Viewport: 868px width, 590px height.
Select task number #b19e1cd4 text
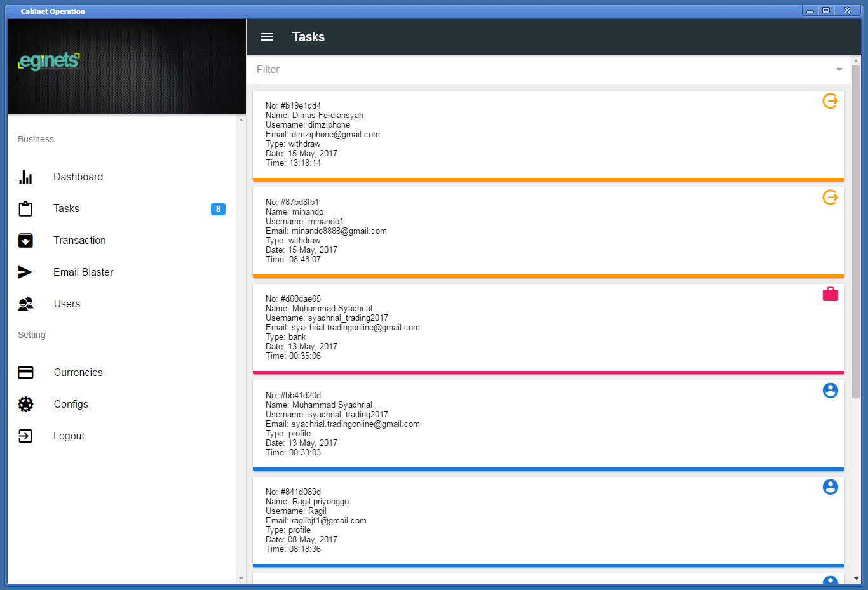(301, 106)
